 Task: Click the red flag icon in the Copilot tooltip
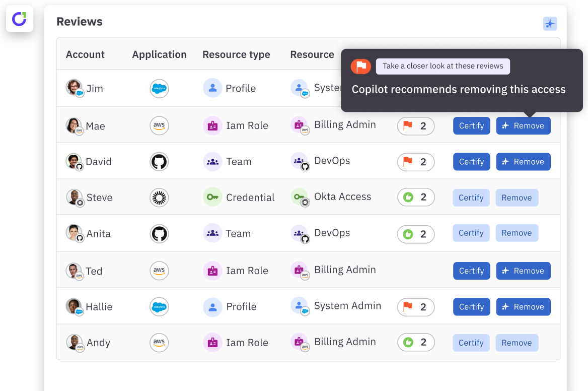tap(360, 66)
